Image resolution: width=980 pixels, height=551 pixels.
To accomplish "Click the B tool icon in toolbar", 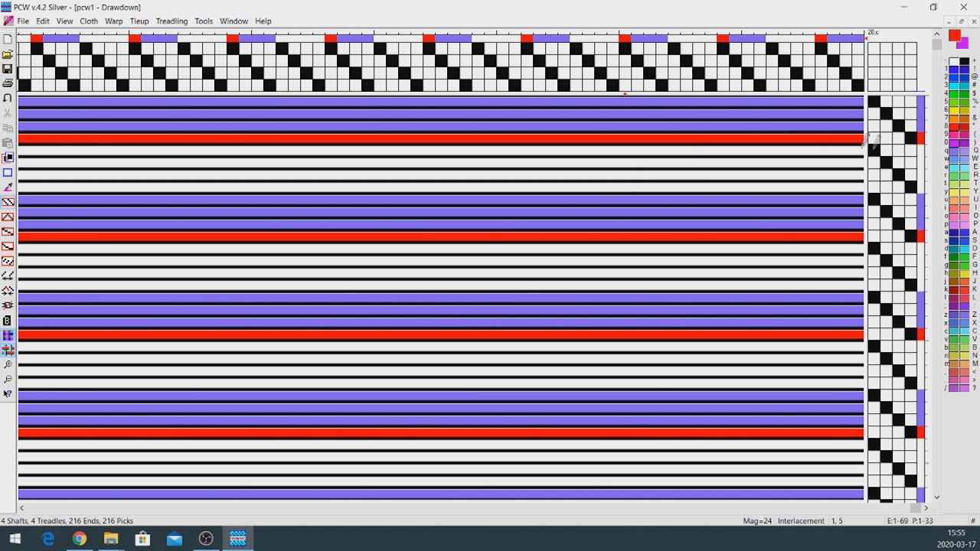I will tap(8, 321).
